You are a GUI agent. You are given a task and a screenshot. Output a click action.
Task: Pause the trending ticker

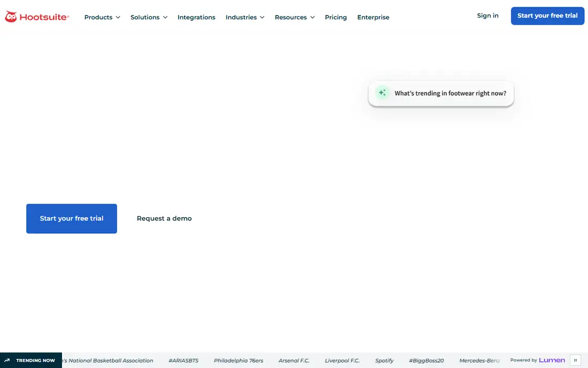click(x=575, y=360)
